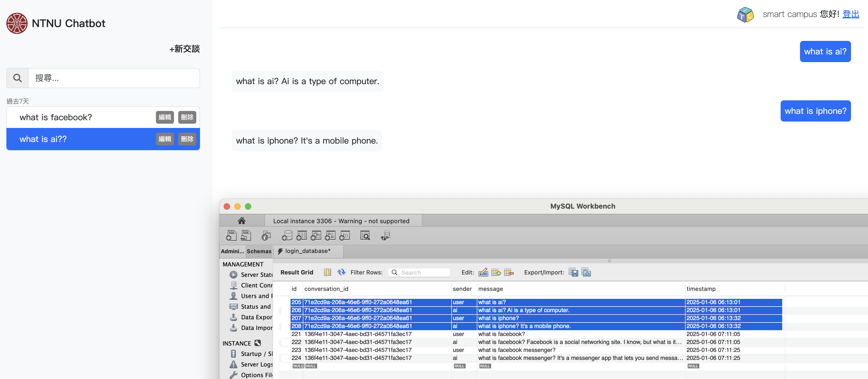Click the magnifier icon beside chat search
Image resolution: width=868 pixels, height=379 pixels.
[18, 78]
